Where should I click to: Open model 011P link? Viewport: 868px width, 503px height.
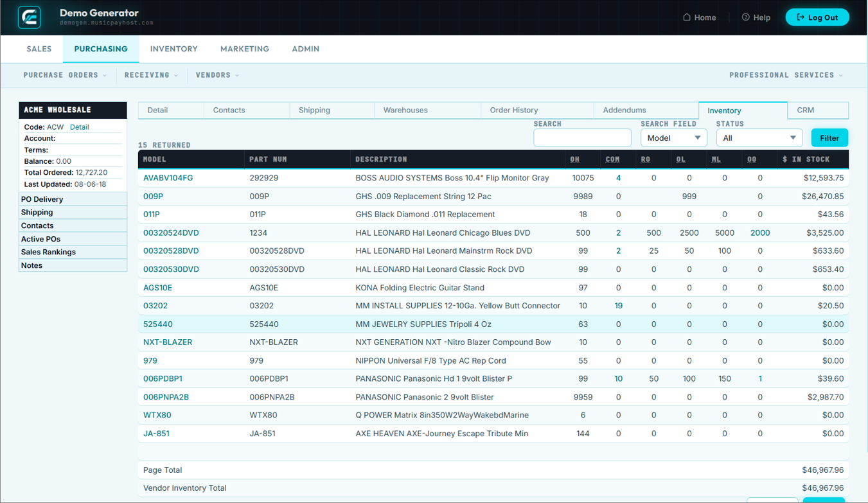pyautogui.click(x=152, y=215)
